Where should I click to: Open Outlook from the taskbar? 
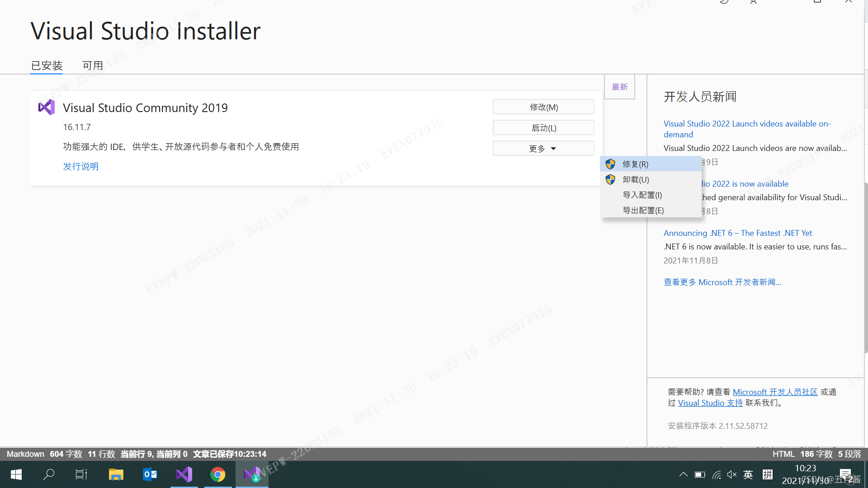pos(150,474)
